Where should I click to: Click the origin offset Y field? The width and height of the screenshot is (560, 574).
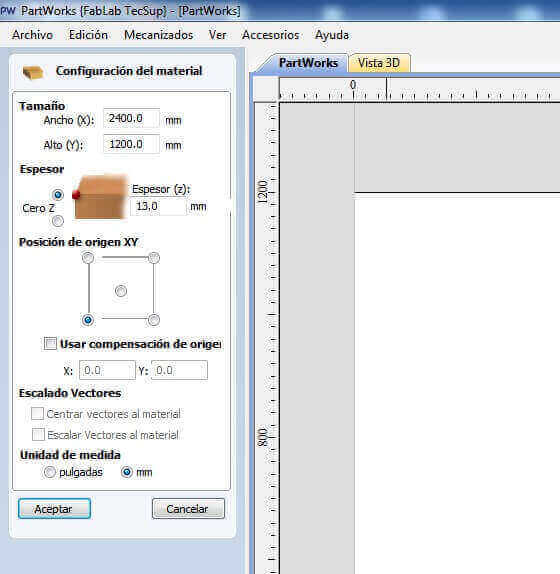179,370
